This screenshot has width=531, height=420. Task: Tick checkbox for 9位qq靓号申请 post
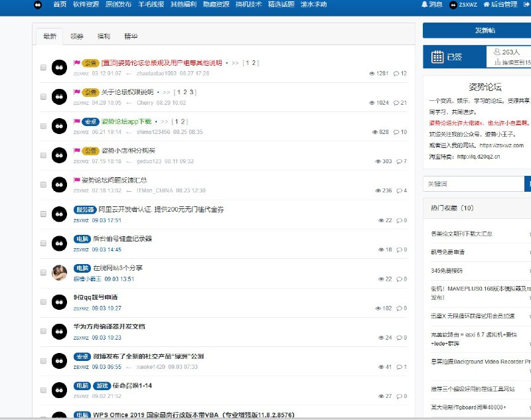43,302
